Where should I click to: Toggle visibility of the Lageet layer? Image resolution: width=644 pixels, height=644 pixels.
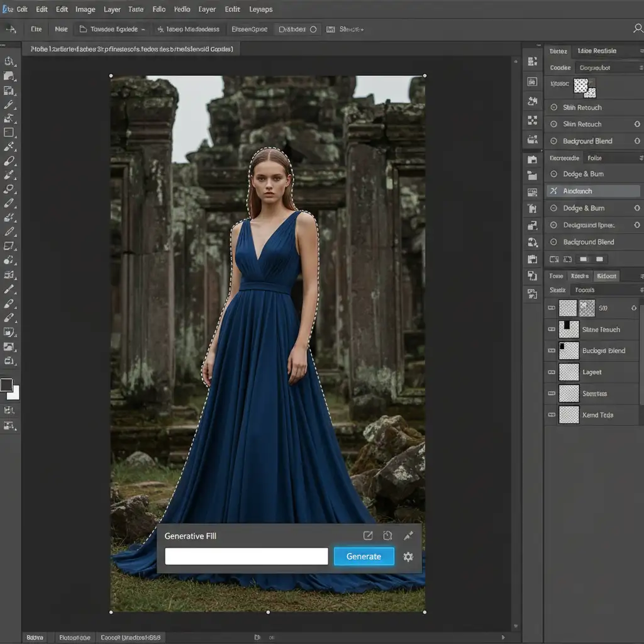(x=552, y=372)
